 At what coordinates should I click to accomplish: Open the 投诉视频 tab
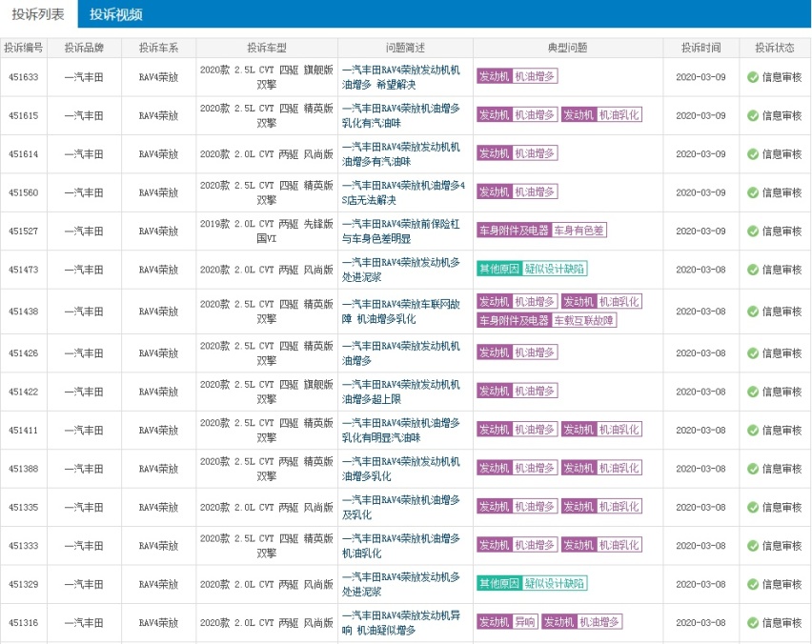pos(116,14)
